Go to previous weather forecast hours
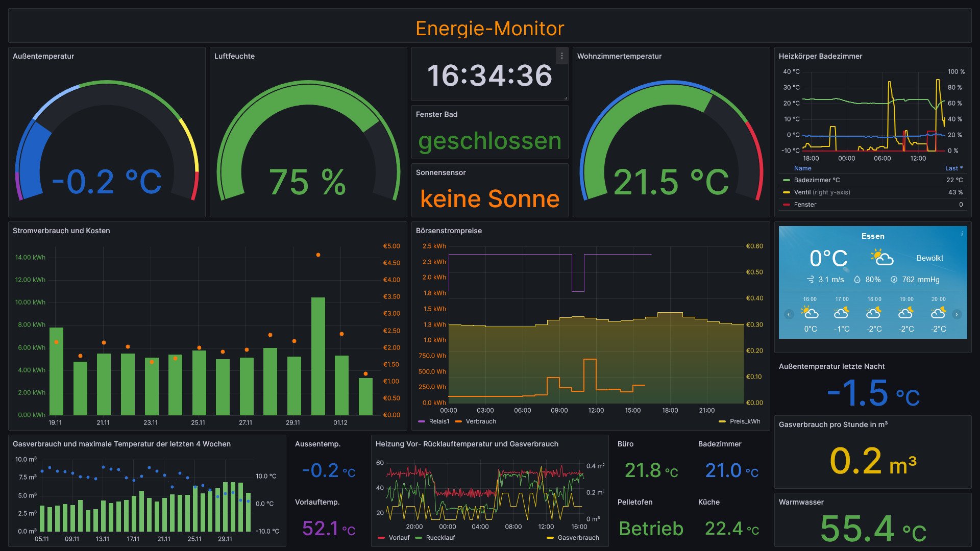This screenshot has width=980, height=551. click(789, 314)
